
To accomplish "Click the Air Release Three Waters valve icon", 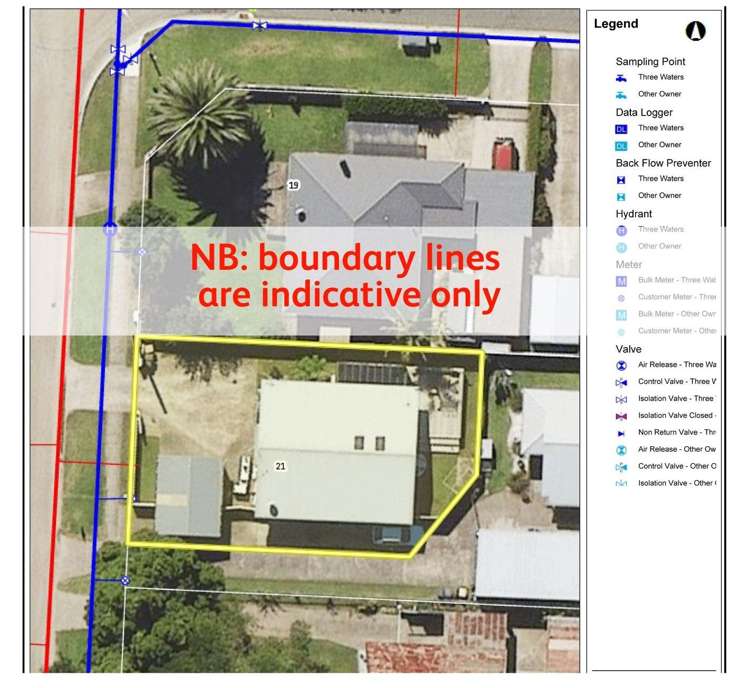I will (621, 366).
